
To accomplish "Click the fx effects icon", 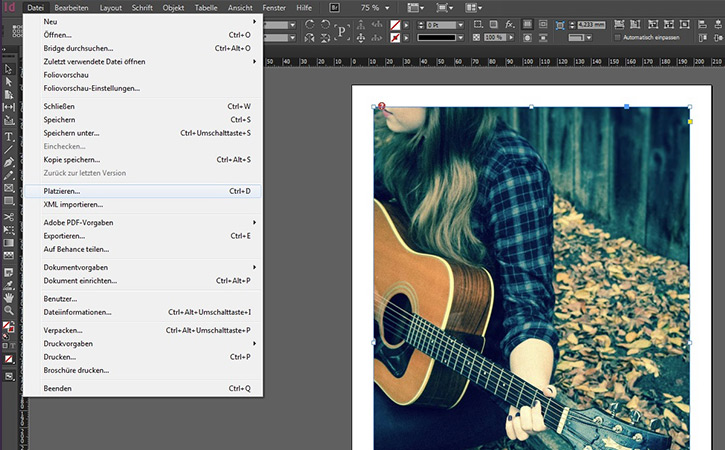I will click(x=509, y=24).
